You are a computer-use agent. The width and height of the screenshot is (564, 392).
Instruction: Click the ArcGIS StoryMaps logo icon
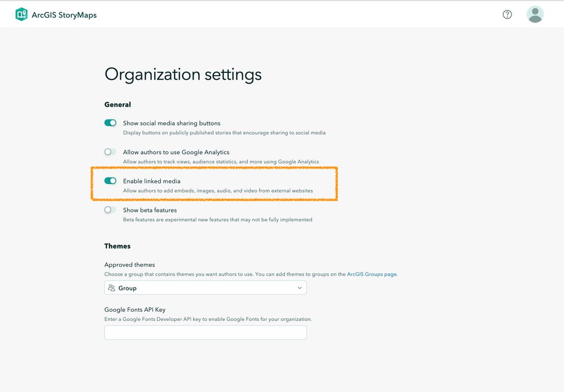[21, 15]
